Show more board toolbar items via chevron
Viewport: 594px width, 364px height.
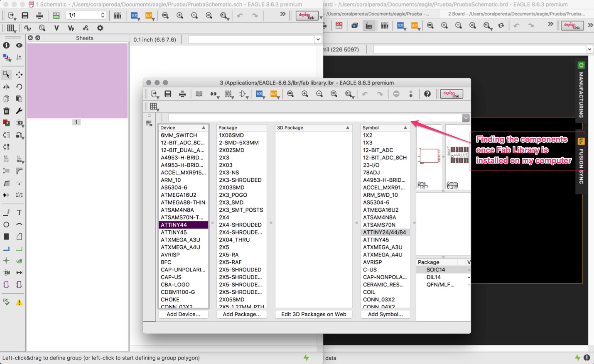[550, 24]
